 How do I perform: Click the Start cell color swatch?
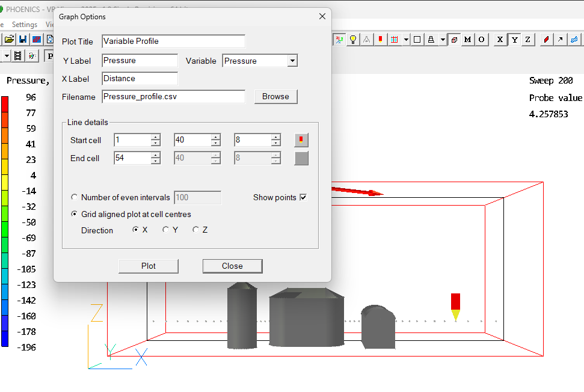pyautogui.click(x=301, y=139)
